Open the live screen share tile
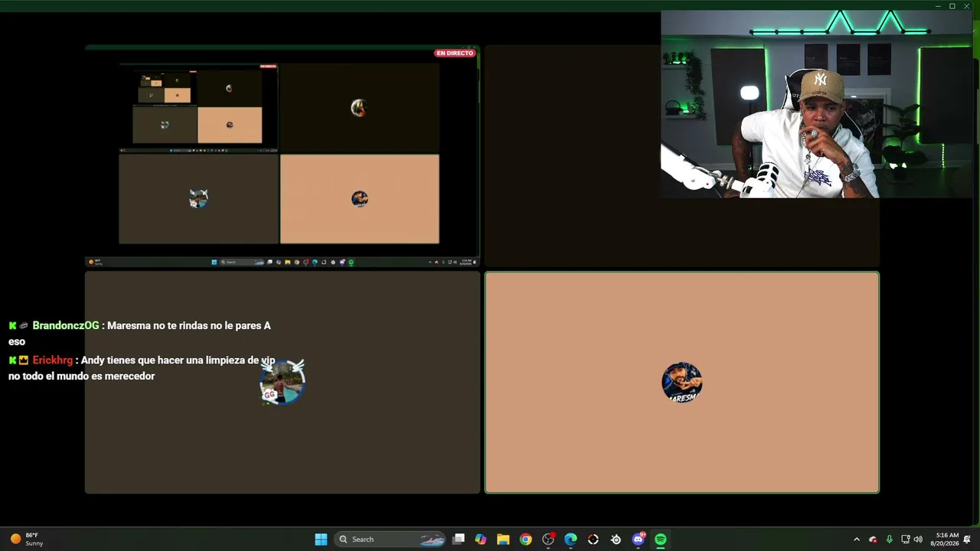Image resolution: width=980 pixels, height=551 pixels. [283, 156]
